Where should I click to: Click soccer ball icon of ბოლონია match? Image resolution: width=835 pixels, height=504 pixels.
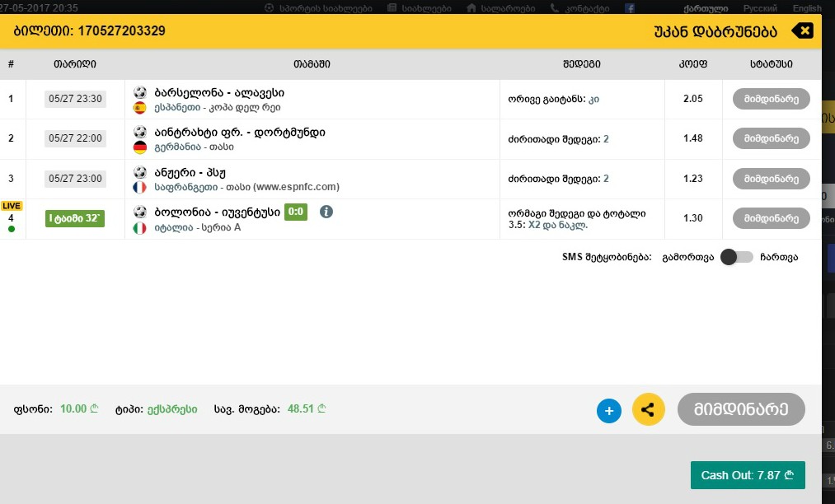pyautogui.click(x=140, y=212)
